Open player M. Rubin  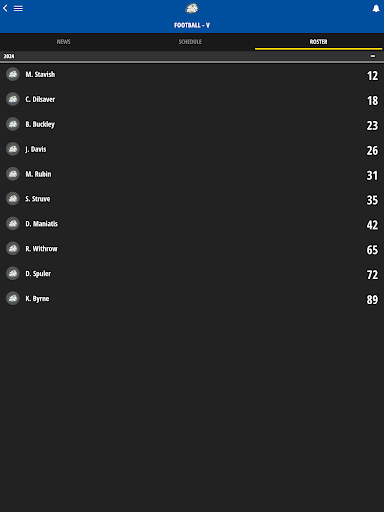[x=192, y=174]
